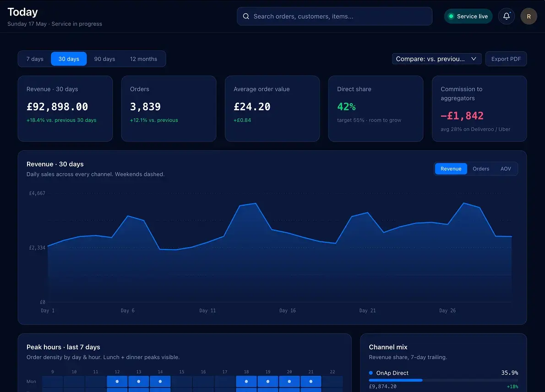Click the +£0.84 change text
Image resolution: width=545 pixels, height=392 pixels.
click(x=242, y=120)
